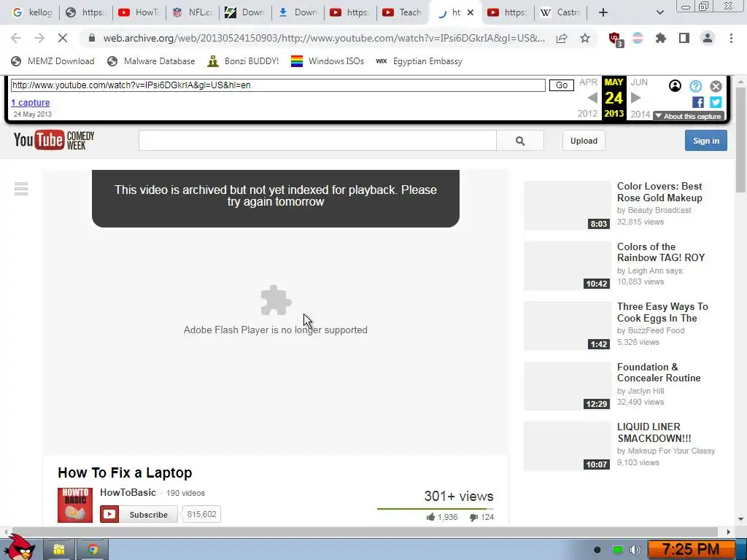Screen dimensions: 747x560
Task: Open Bonzi BUDDY! bookmark
Action: pyautogui.click(x=244, y=61)
